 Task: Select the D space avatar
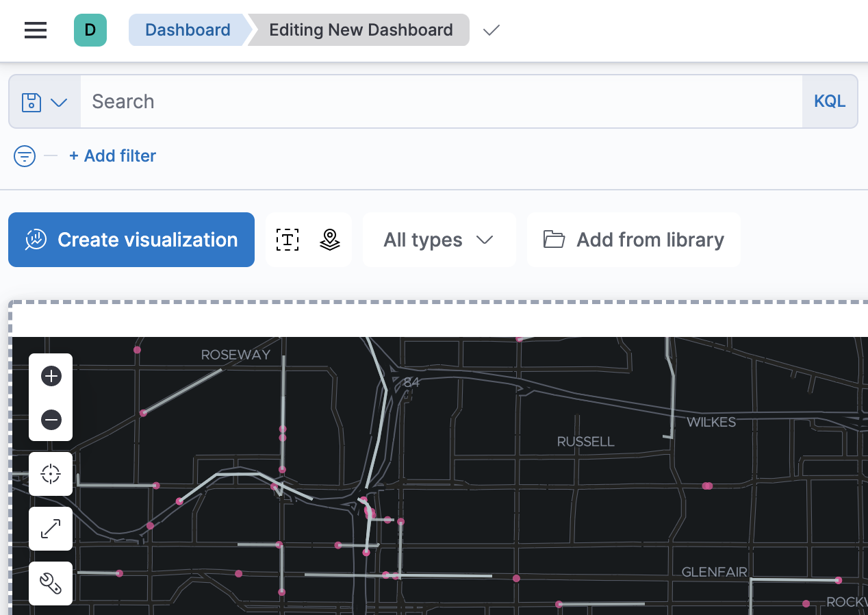90,30
